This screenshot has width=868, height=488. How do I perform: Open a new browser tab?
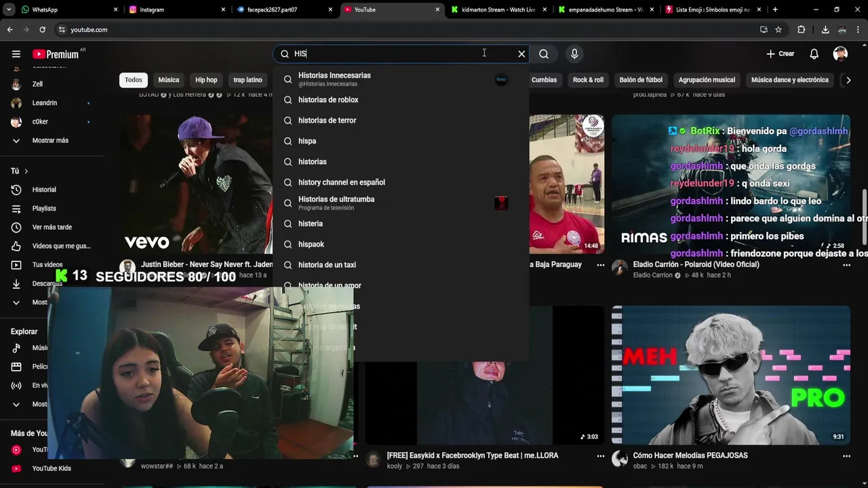(775, 9)
